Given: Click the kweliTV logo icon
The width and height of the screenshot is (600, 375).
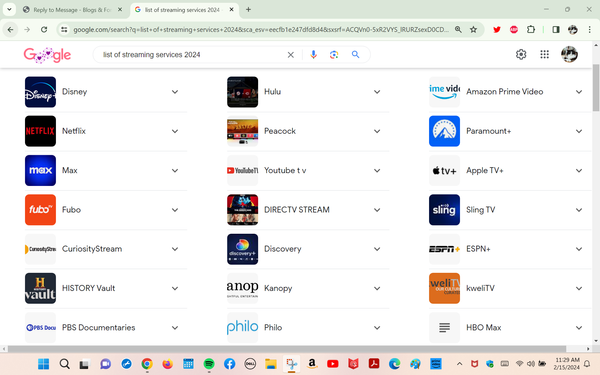Looking at the screenshot, I should coord(444,288).
